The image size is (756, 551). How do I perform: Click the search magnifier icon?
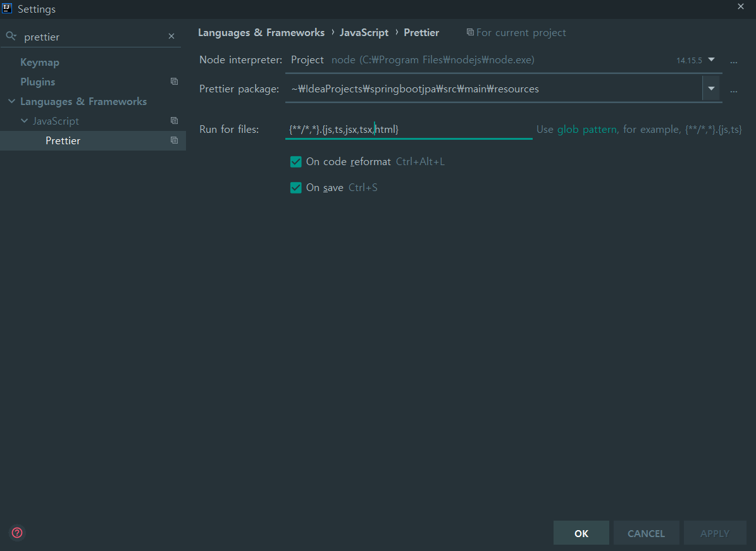11,36
